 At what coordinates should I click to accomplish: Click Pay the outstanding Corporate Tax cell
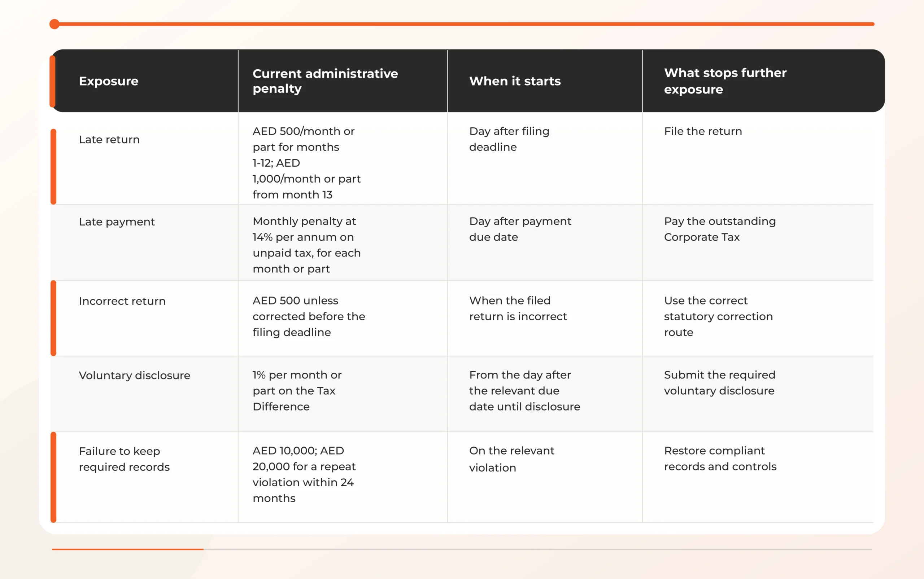(x=720, y=229)
